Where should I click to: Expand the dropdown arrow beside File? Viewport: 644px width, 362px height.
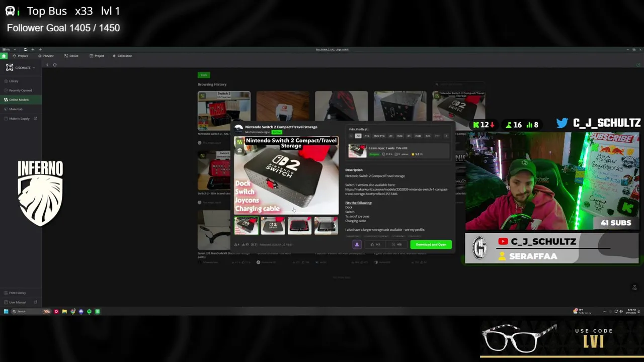pyautogui.click(x=15, y=50)
